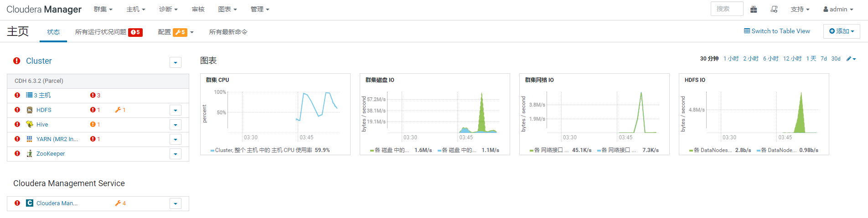The height and width of the screenshot is (218, 868).
Task: Click the Cloudera Management Service C icon
Action: click(x=30, y=203)
